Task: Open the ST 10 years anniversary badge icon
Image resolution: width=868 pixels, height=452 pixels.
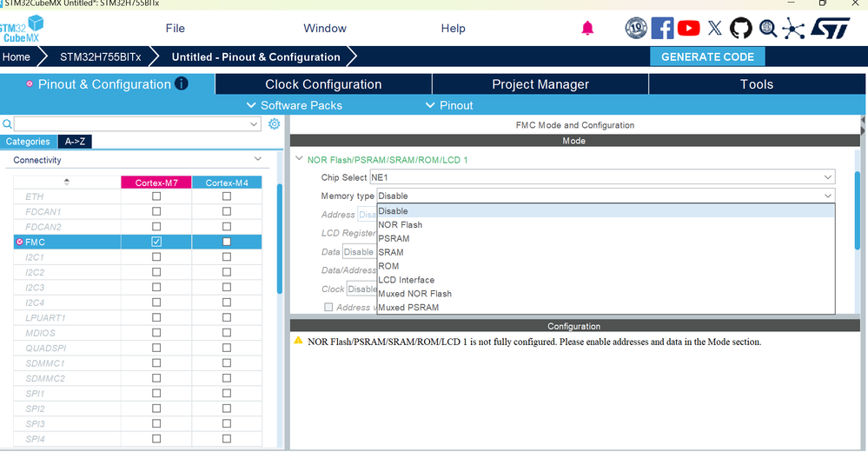Action: coord(636,28)
